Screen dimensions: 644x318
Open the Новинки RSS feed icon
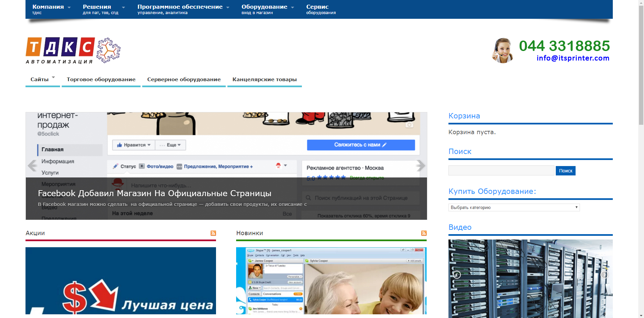[424, 233]
